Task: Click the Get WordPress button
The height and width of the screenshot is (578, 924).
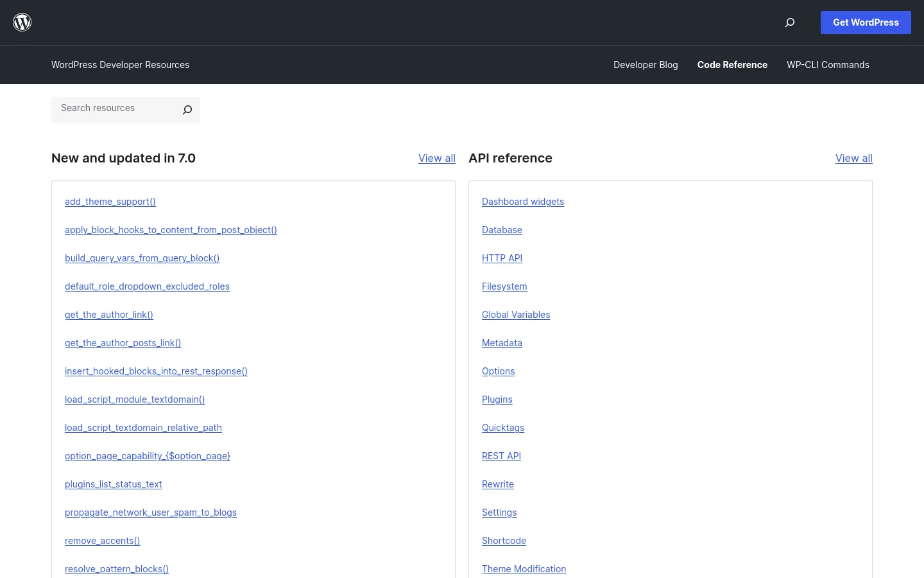Action: click(866, 22)
